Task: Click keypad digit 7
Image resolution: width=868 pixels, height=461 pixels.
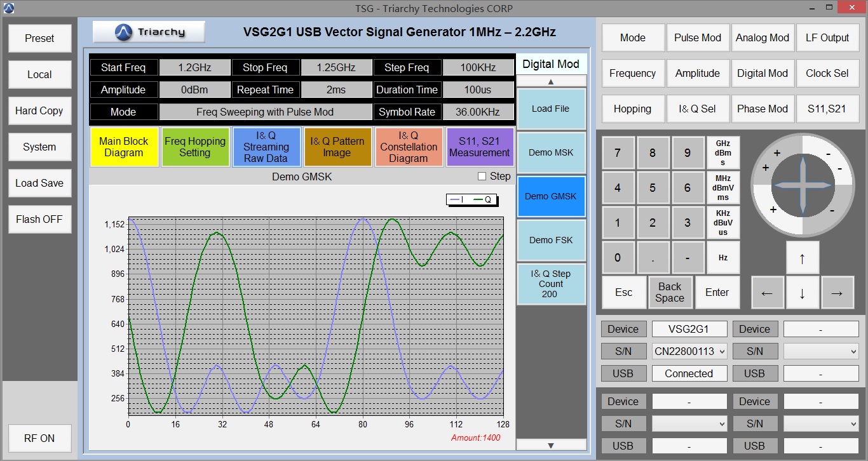Action: point(618,153)
